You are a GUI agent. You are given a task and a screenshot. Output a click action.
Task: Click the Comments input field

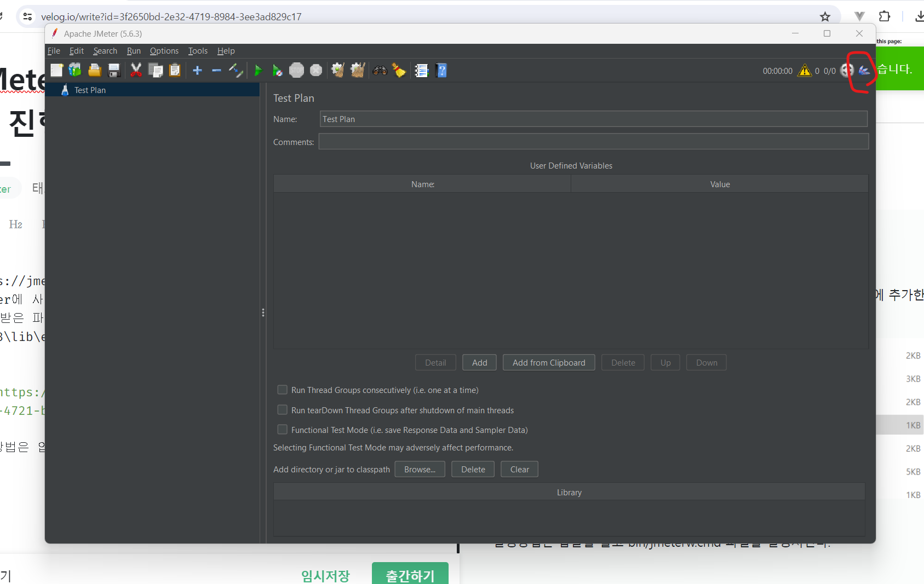[594, 142]
